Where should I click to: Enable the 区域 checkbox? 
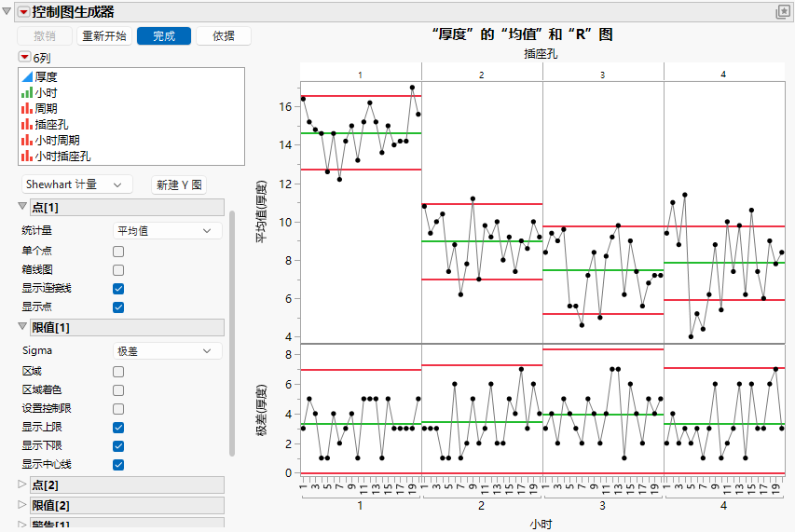click(x=118, y=372)
